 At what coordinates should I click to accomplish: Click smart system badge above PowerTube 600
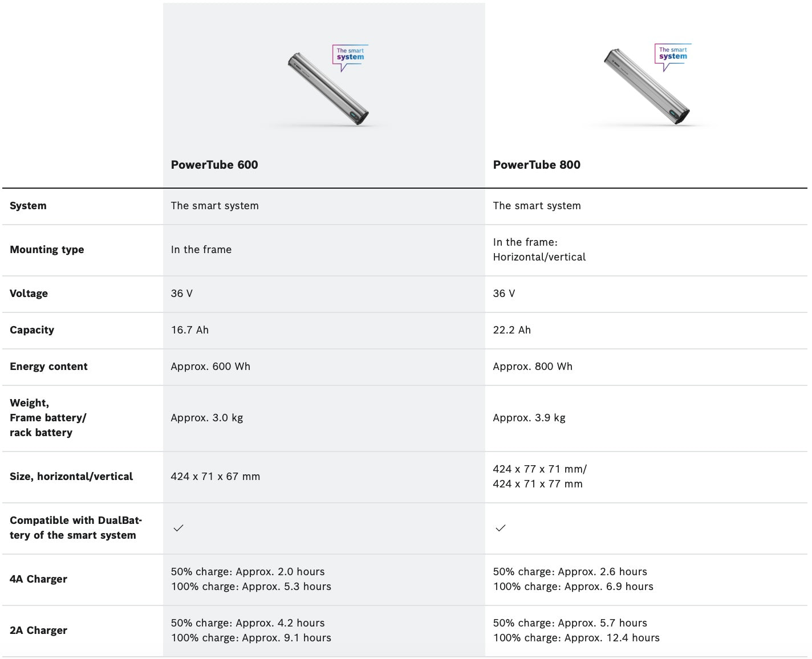350,55
